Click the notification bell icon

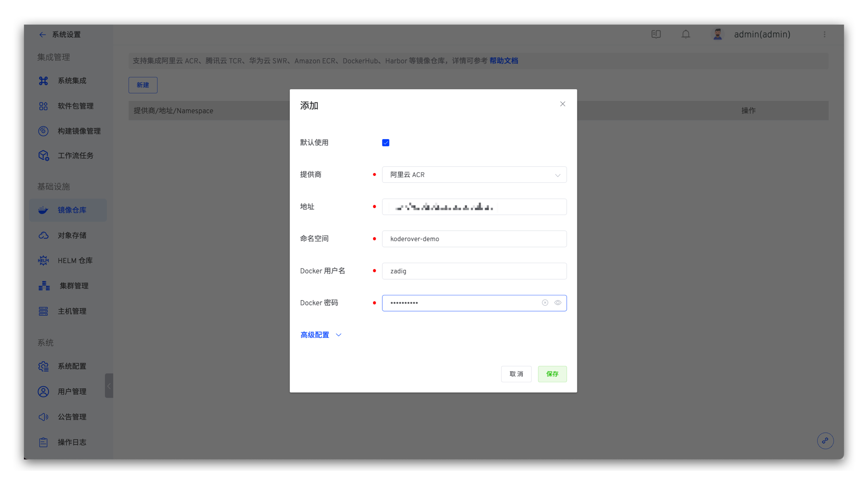[x=685, y=34]
